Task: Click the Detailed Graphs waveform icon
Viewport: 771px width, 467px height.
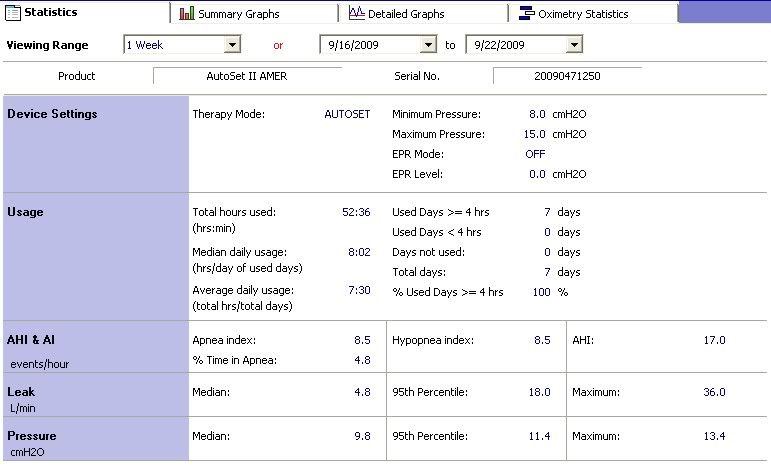Action: pyautogui.click(x=356, y=14)
